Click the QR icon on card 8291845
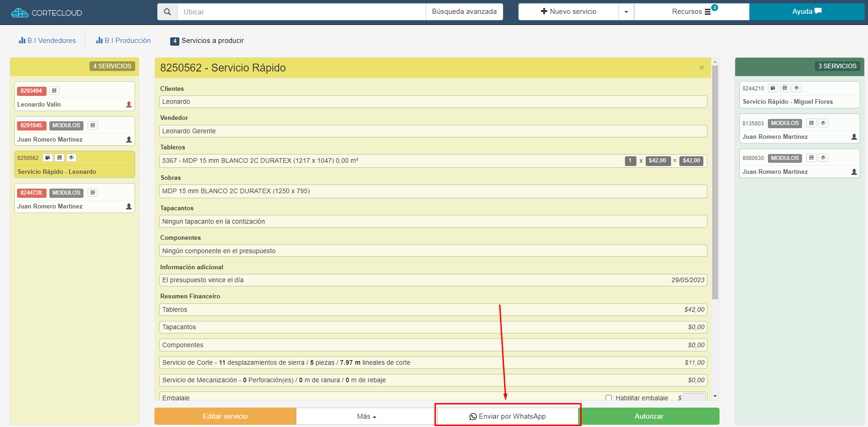Screen dimensions: 868x427 click(x=93, y=125)
